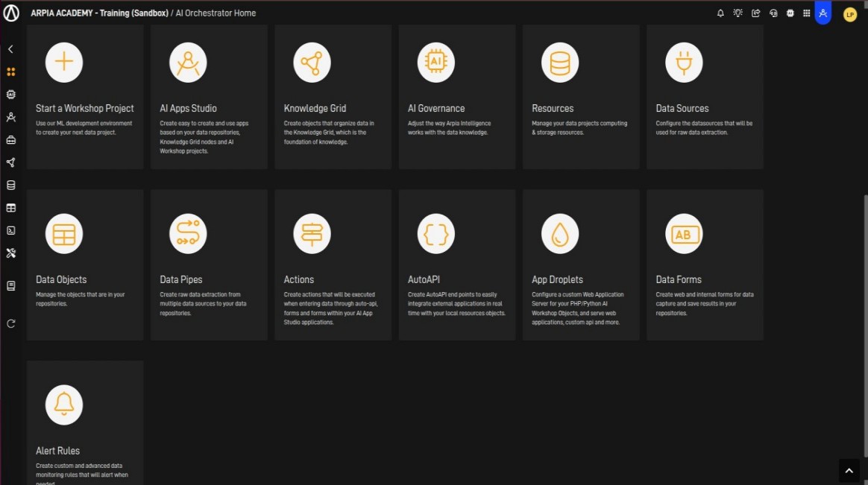Open Knowledge Grid tile
This screenshot has height=485, width=868.
pos(333,97)
